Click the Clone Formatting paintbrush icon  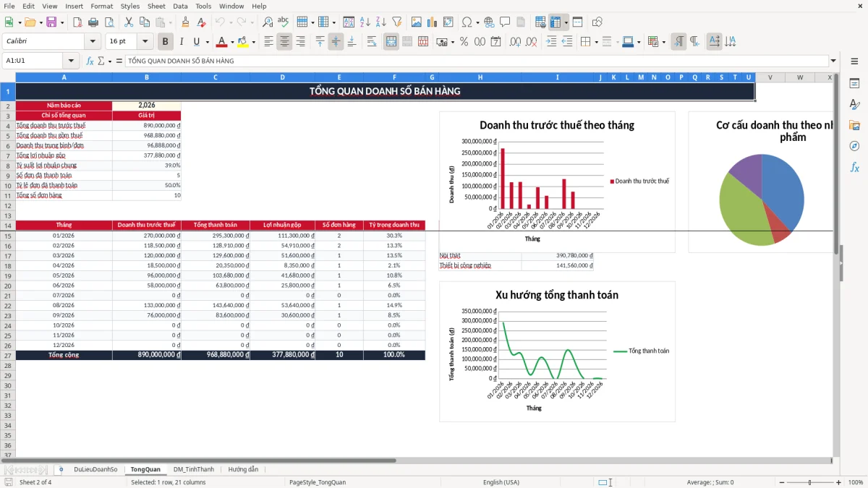click(185, 22)
